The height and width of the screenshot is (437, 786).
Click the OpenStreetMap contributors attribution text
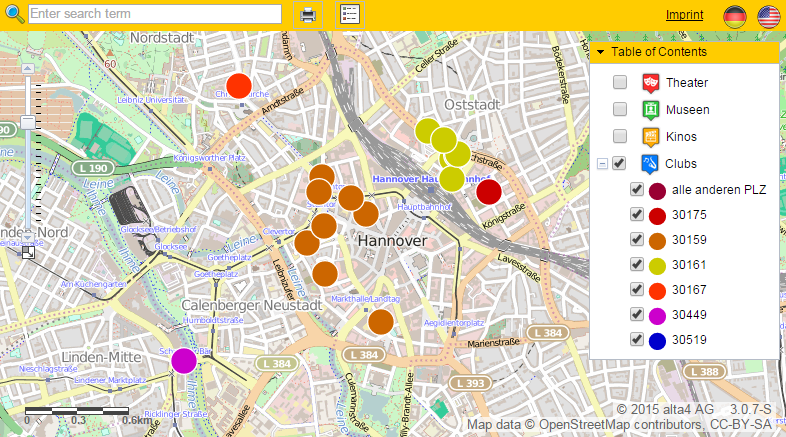tap(620, 425)
